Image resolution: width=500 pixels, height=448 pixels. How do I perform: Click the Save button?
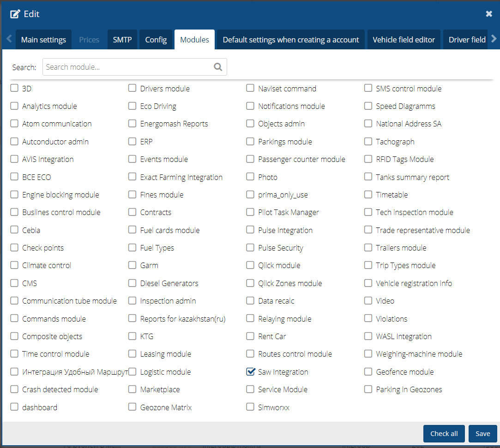(482, 434)
